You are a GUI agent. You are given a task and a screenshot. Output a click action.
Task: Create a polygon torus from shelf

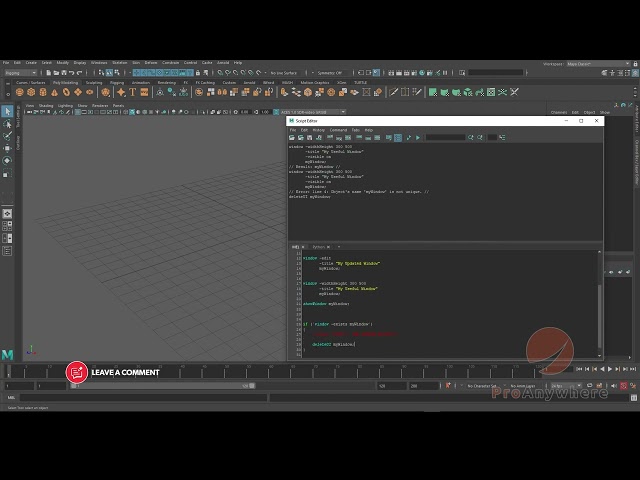[66, 92]
